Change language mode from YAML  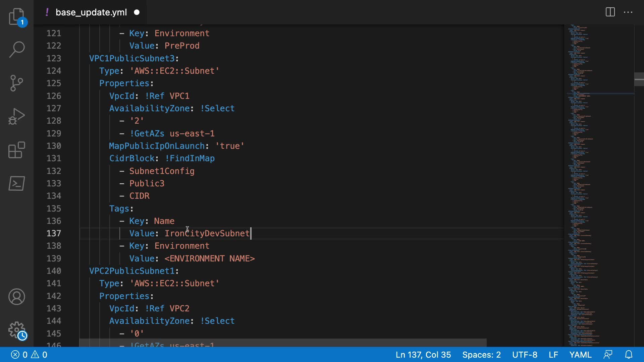580,355
